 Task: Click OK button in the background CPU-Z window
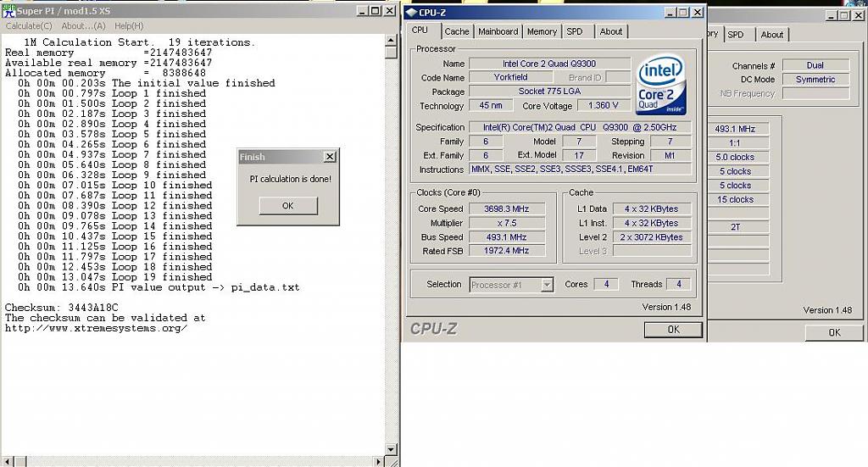click(x=834, y=332)
